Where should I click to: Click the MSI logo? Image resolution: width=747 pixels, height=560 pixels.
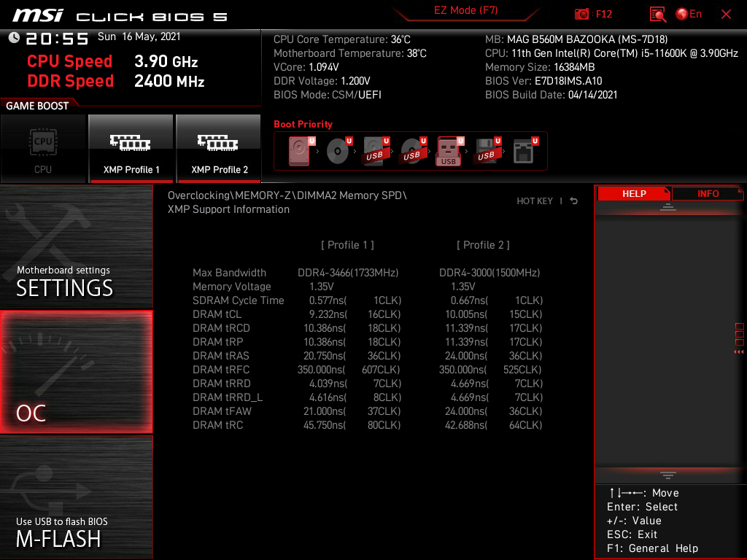pyautogui.click(x=38, y=16)
